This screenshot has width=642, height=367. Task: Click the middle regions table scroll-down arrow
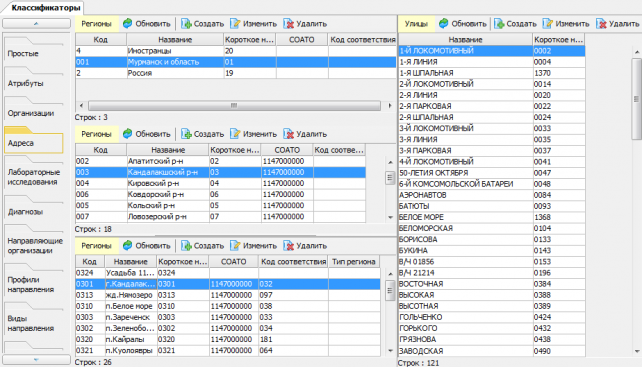390,217
